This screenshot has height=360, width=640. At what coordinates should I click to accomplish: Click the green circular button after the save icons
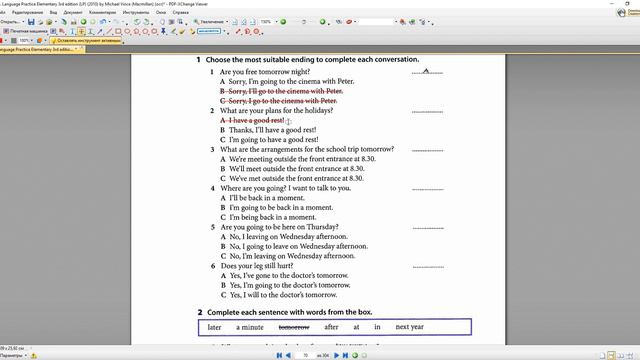pyautogui.click(x=83, y=22)
